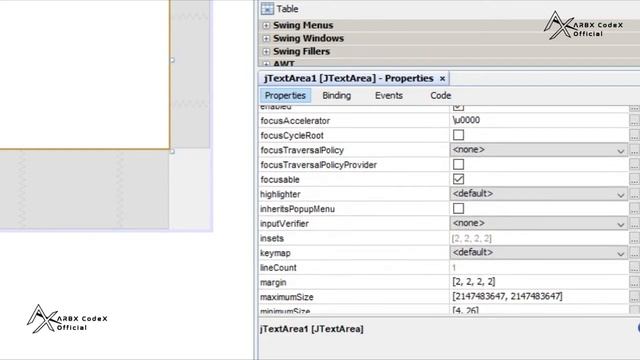This screenshot has height=360, width=640.
Task: Open the Events tab
Action: tap(389, 96)
